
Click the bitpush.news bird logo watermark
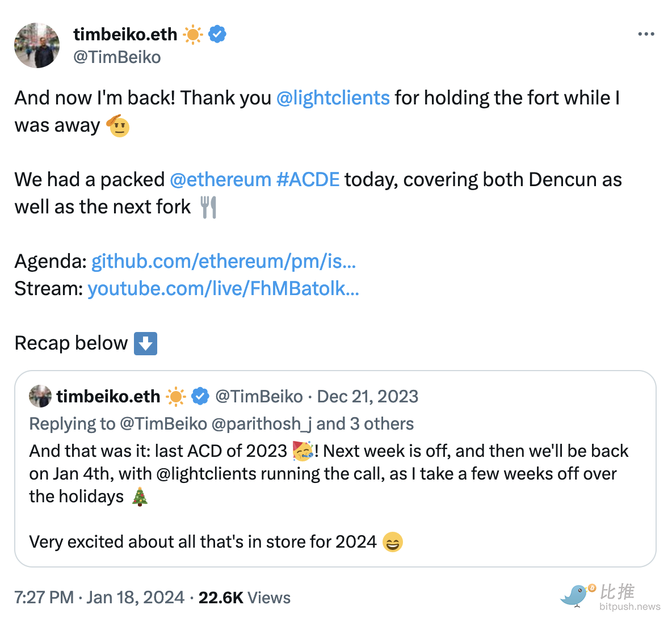click(576, 595)
